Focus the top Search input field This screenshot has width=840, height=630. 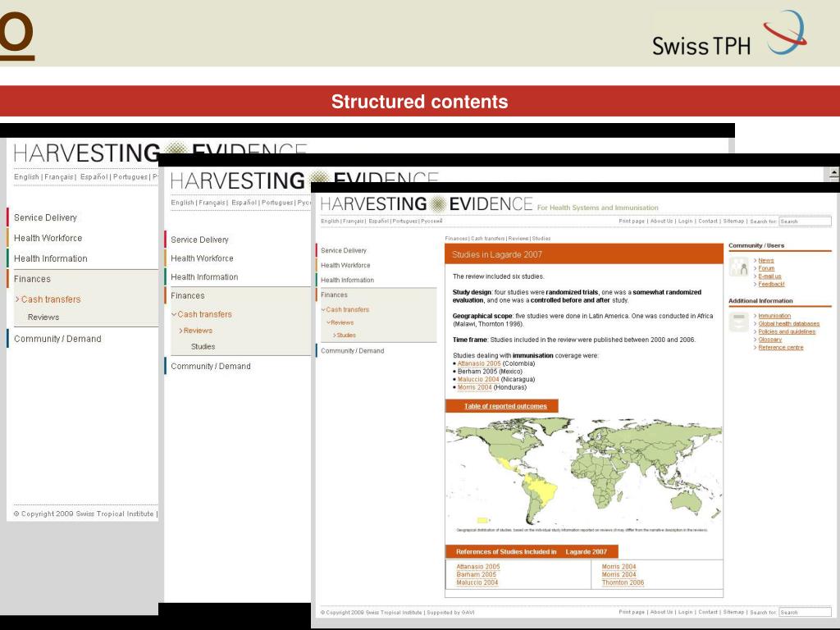tap(806, 221)
